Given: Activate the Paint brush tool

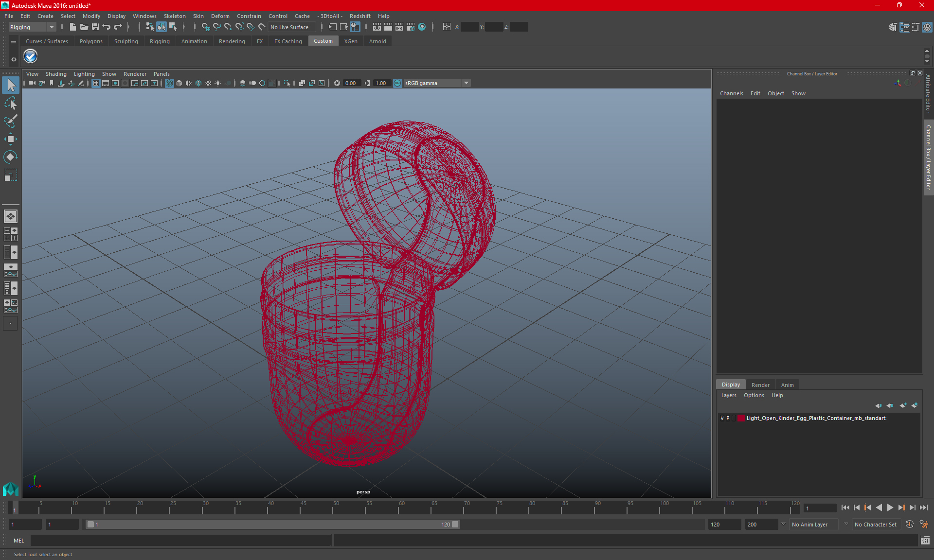Looking at the screenshot, I should tap(10, 120).
